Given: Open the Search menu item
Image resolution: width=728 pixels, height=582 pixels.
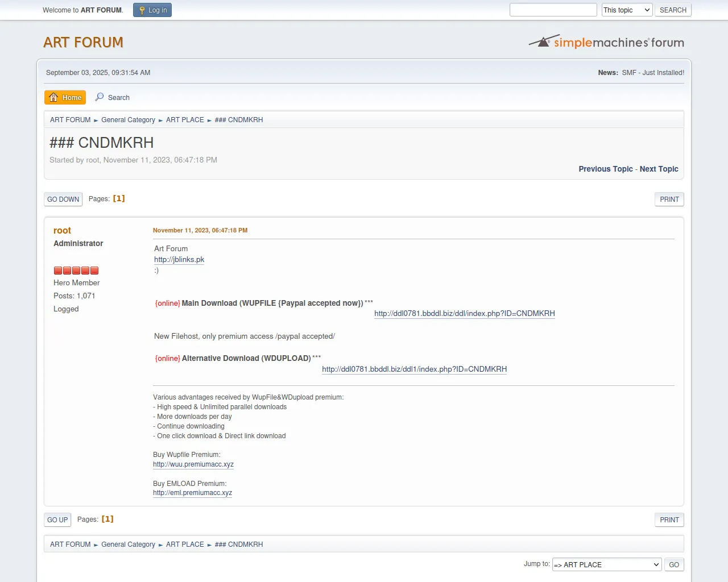Looking at the screenshot, I should point(113,98).
